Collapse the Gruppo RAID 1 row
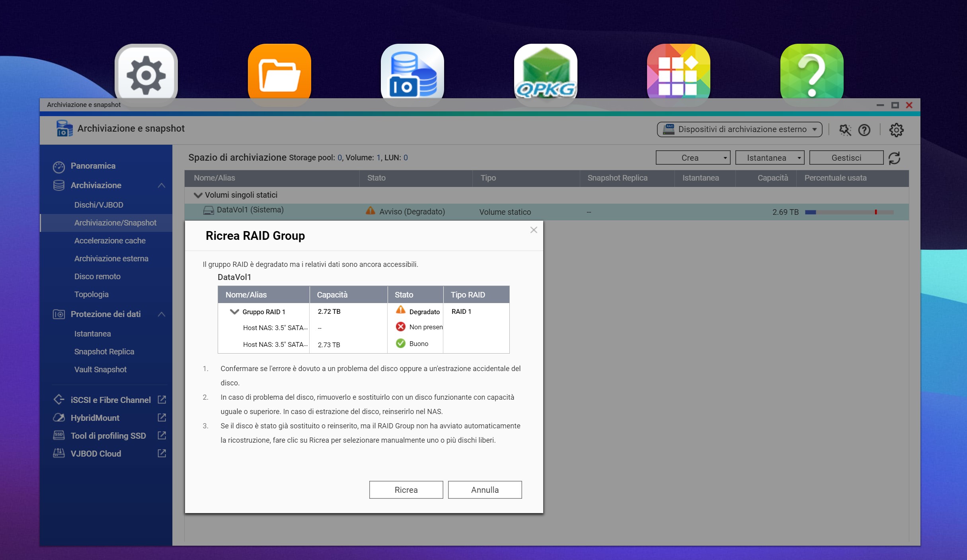 tap(234, 312)
